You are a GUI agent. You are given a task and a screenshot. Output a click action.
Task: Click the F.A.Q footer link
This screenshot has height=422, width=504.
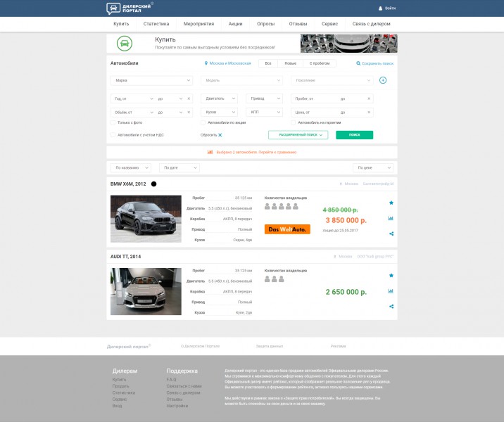[171, 380]
